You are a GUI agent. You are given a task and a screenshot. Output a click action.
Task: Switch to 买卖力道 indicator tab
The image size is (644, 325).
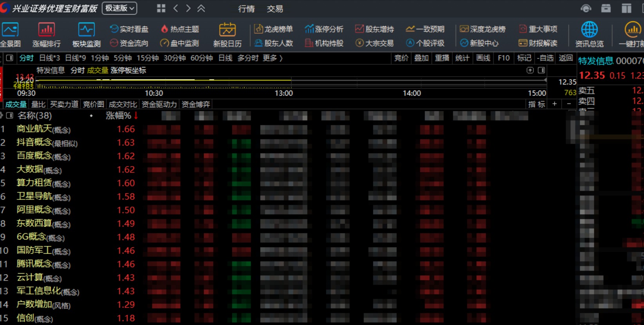pos(64,104)
